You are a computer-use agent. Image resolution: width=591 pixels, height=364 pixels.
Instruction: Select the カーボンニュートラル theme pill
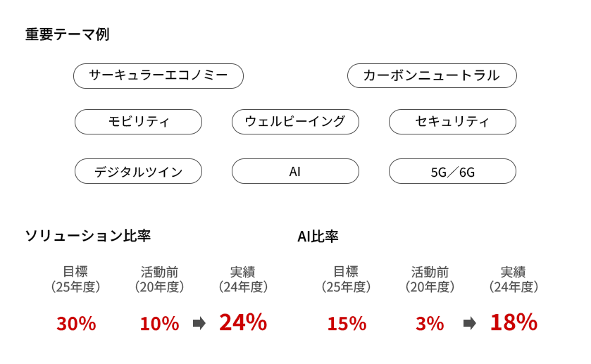432,76
